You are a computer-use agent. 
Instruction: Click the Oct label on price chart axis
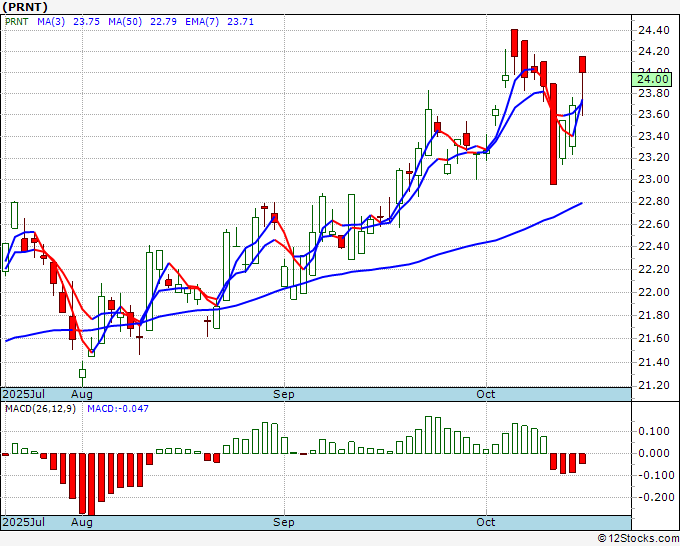point(486,394)
